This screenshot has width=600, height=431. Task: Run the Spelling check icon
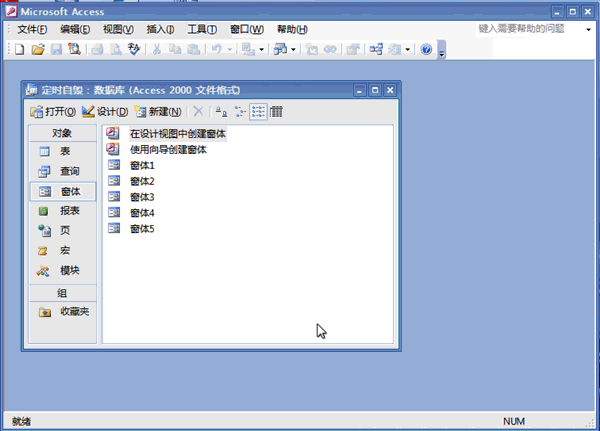[x=134, y=49]
